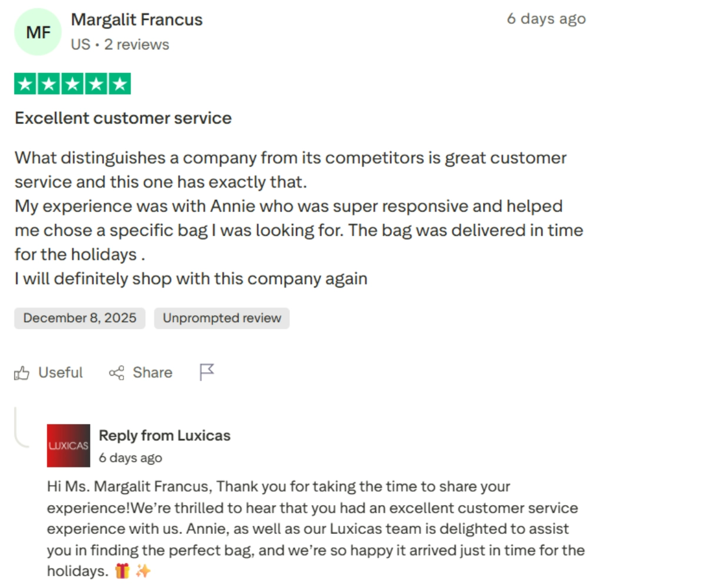Open Margalit Francus's profile name
Screen dimensions: 706x588
click(136, 19)
